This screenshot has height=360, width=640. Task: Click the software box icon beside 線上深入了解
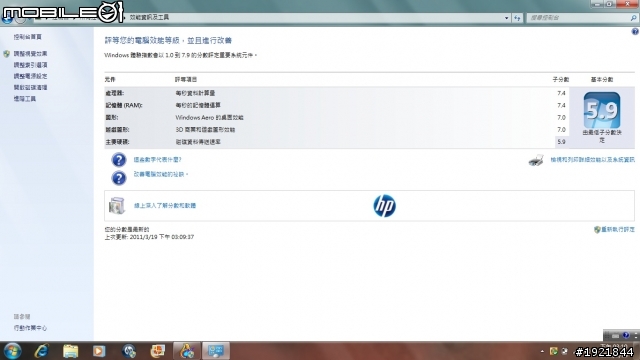click(116, 205)
